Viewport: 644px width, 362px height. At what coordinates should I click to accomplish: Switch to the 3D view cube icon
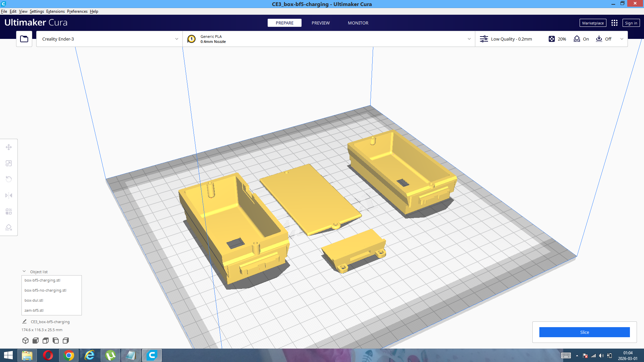coord(25,341)
